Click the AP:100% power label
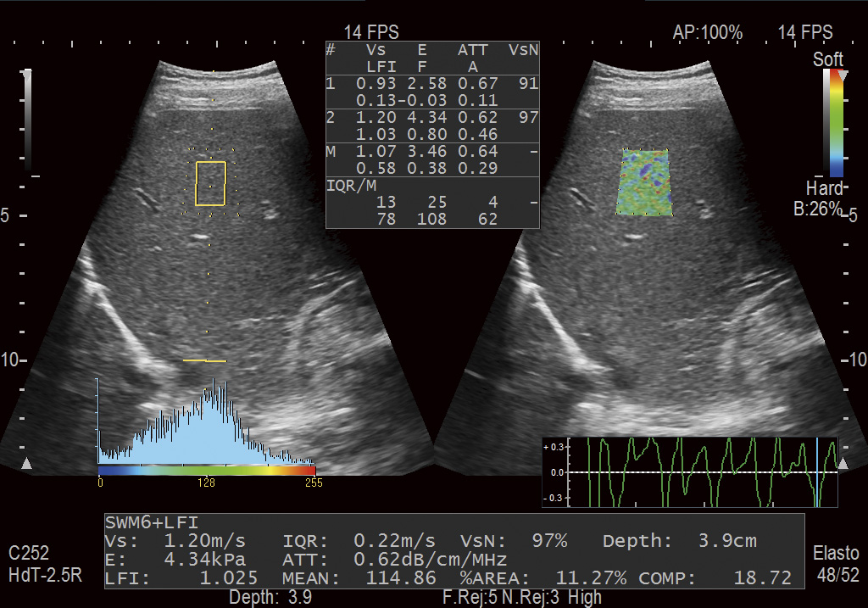 click(x=707, y=33)
